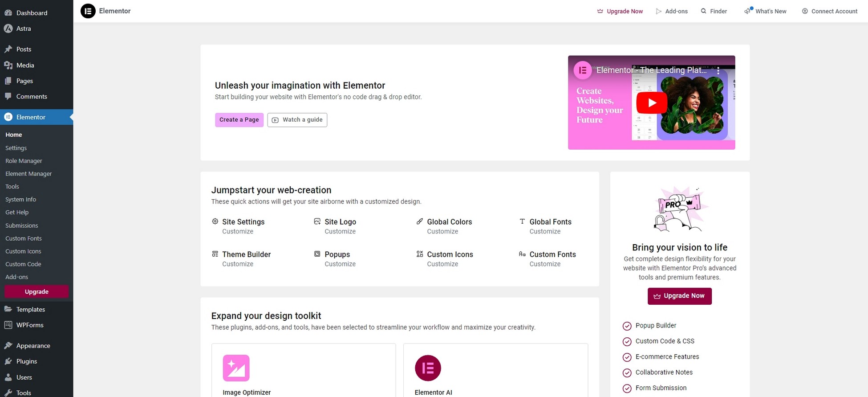Click the Comments bubble icon
The width and height of the screenshot is (868, 397).
(x=8, y=96)
